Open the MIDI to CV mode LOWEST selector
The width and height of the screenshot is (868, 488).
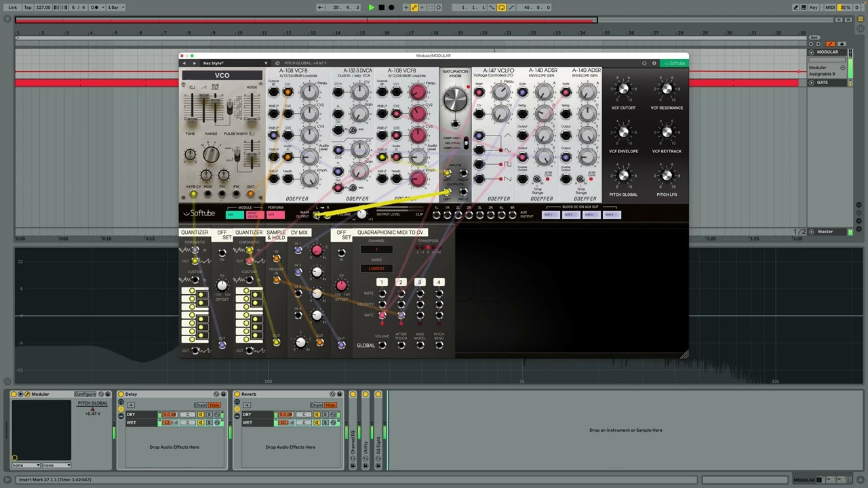click(376, 268)
